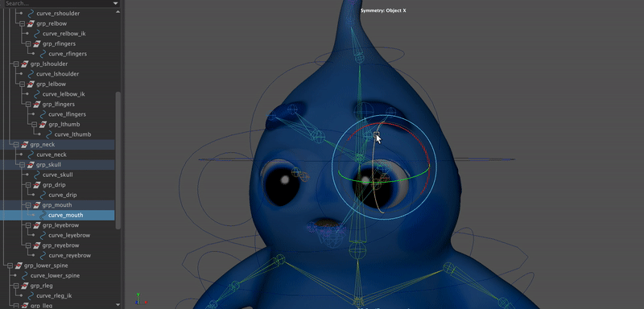Screen dimensions: 644x309
Task: Click the curve_lshoulder NURBS curve icon
Action: (31, 74)
